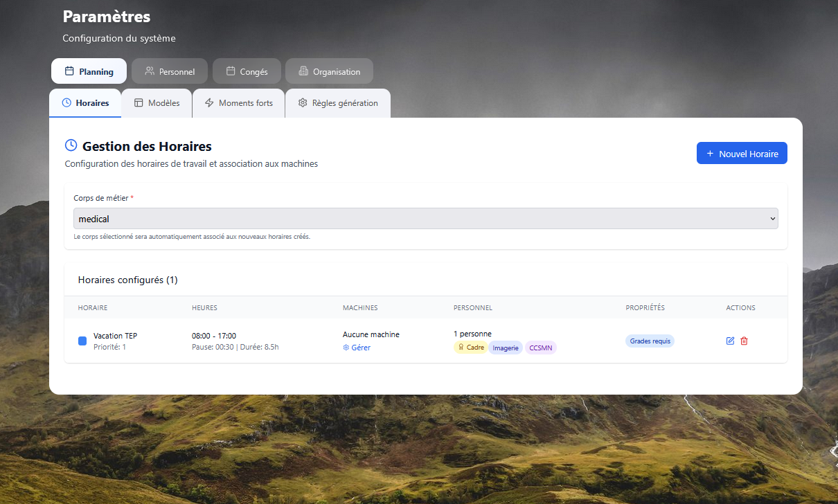Click the CCSMN badge
This screenshot has width=838, height=504.
[x=541, y=348]
